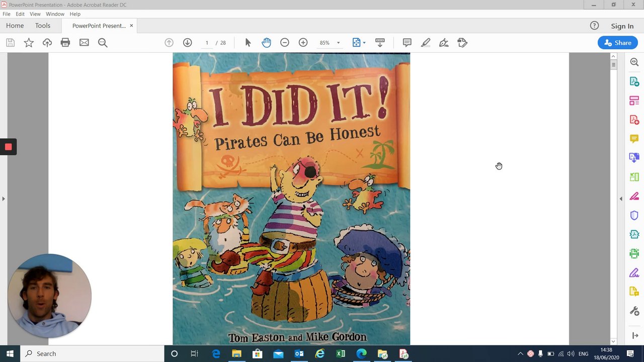Print the document with the printer icon
This screenshot has height=362, width=644.
pos(65,43)
